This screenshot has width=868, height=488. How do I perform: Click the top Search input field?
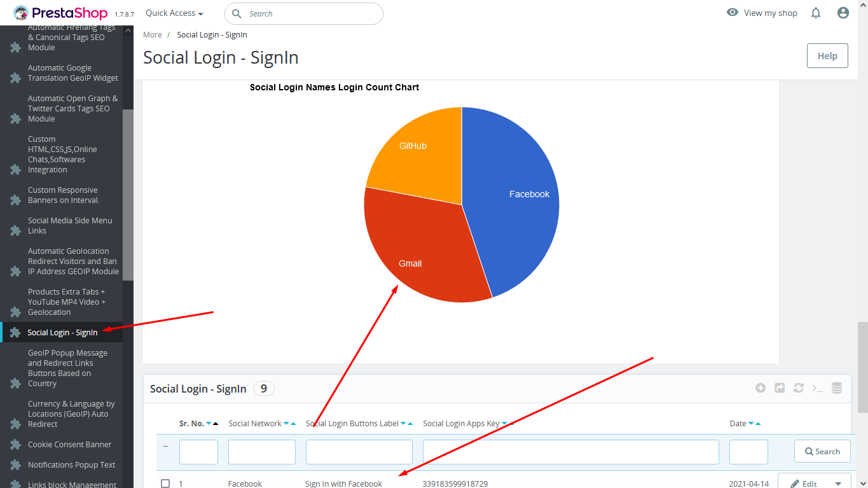tap(304, 13)
